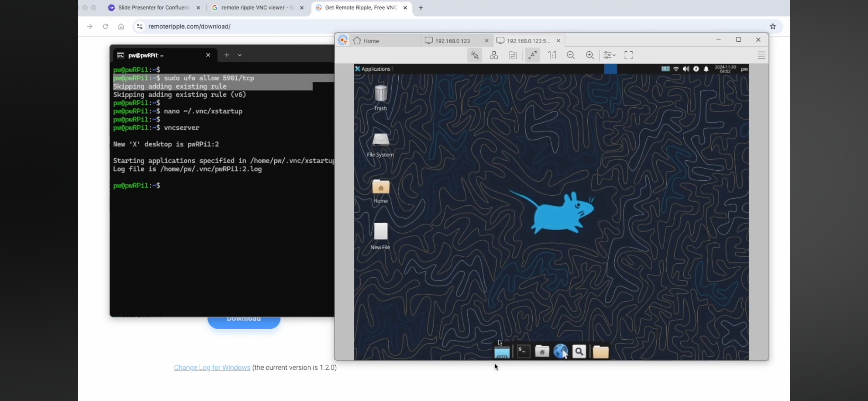Open the remote terminal emulator dock icon
Screen dimensions: 868x401
pyautogui.click(x=523, y=351)
